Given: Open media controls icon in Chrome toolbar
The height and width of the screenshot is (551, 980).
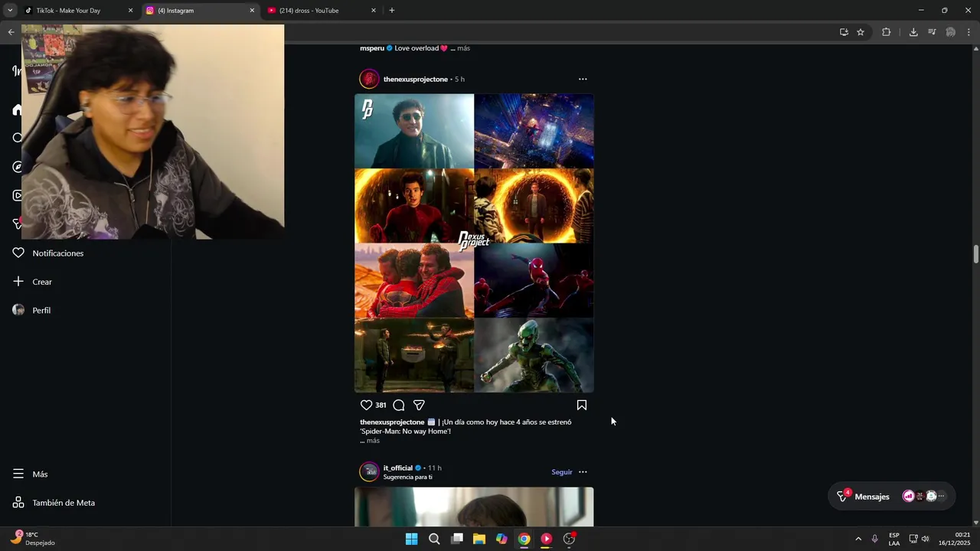Looking at the screenshot, I should [932, 32].
